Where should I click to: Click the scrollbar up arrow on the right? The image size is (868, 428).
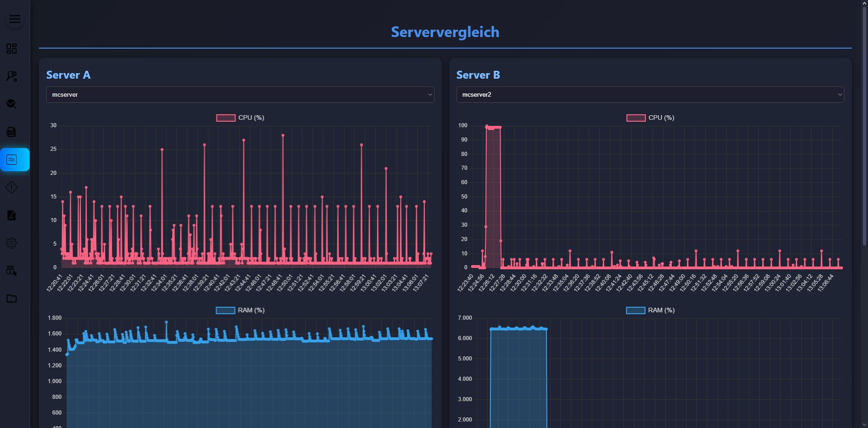[x=863, y=4]
